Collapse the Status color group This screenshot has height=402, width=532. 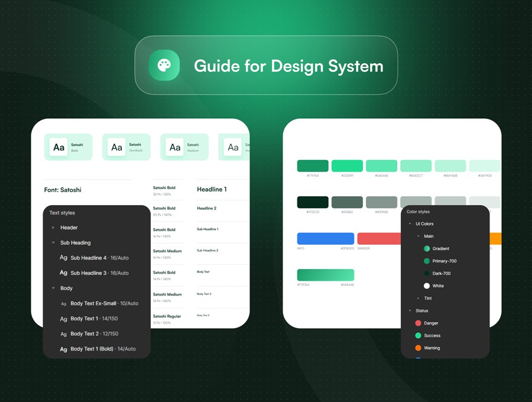point(410,311)
